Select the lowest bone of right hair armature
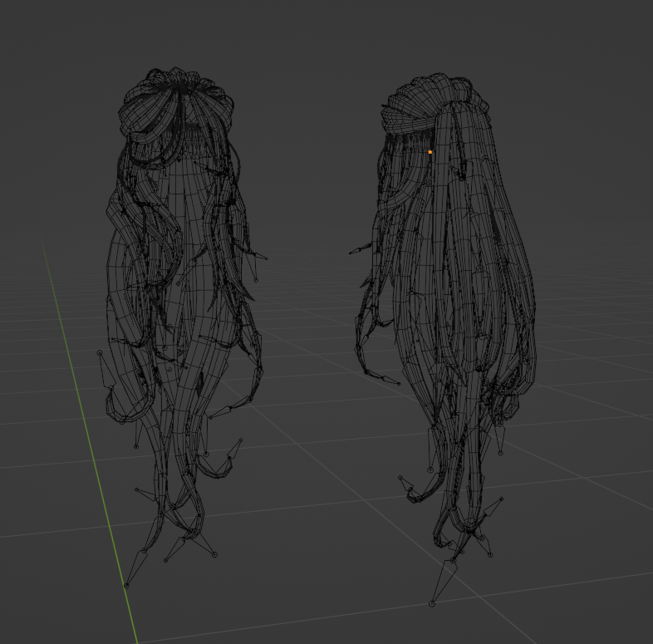Viewport: 653px width, 644px height. pos(444,582)
